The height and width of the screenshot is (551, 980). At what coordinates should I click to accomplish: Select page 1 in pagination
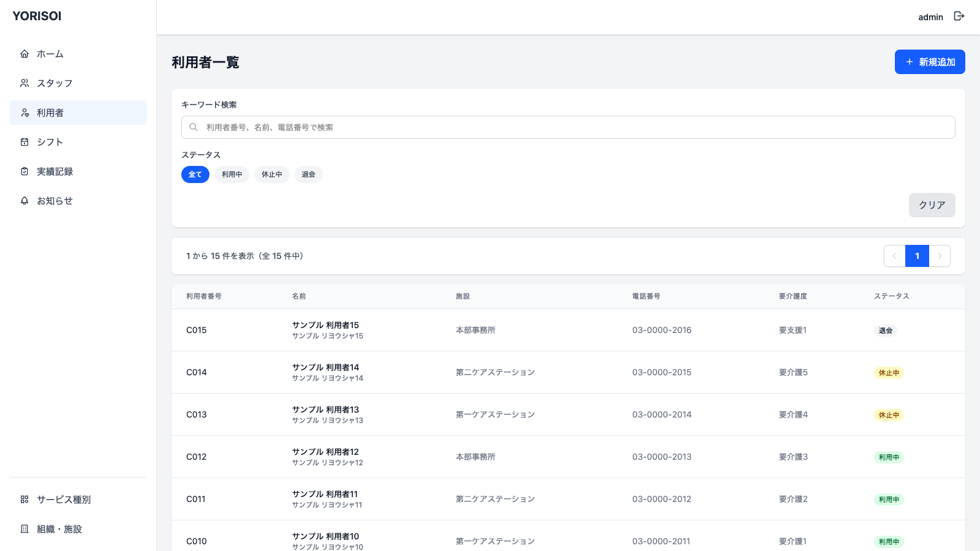point(917,256)
